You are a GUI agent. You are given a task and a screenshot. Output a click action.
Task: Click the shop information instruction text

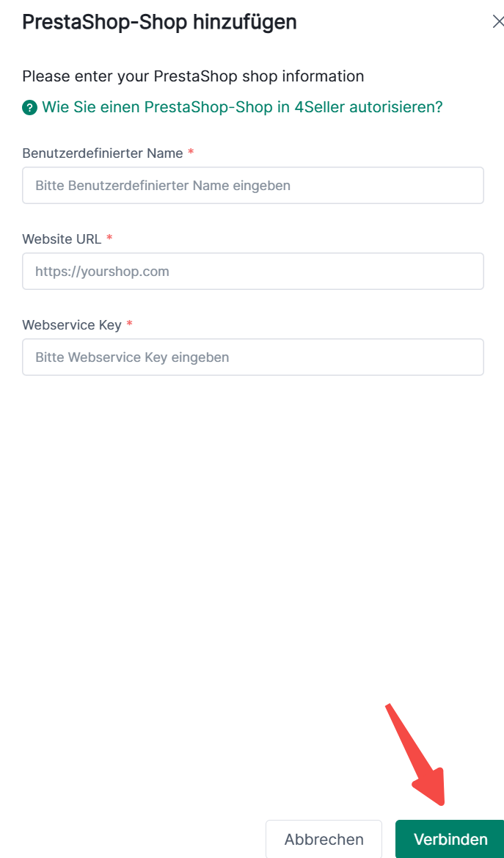(193, 76)
